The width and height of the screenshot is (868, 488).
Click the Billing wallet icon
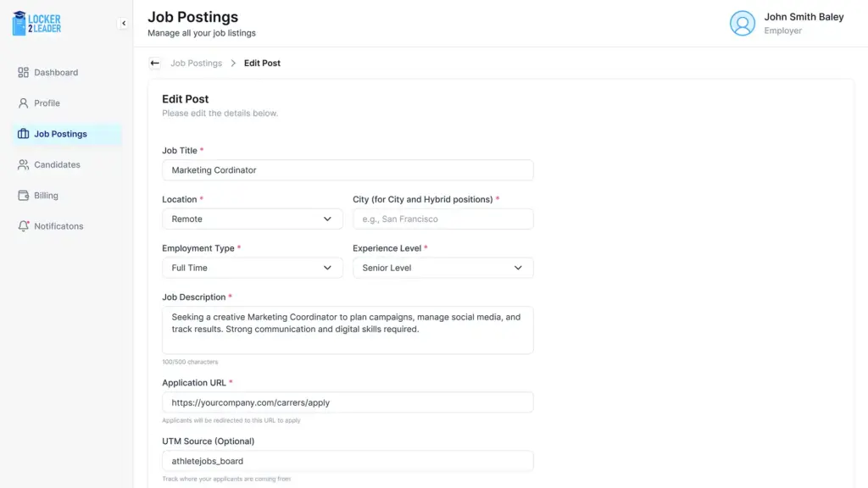pyautogui.click(x=24, y=196)
